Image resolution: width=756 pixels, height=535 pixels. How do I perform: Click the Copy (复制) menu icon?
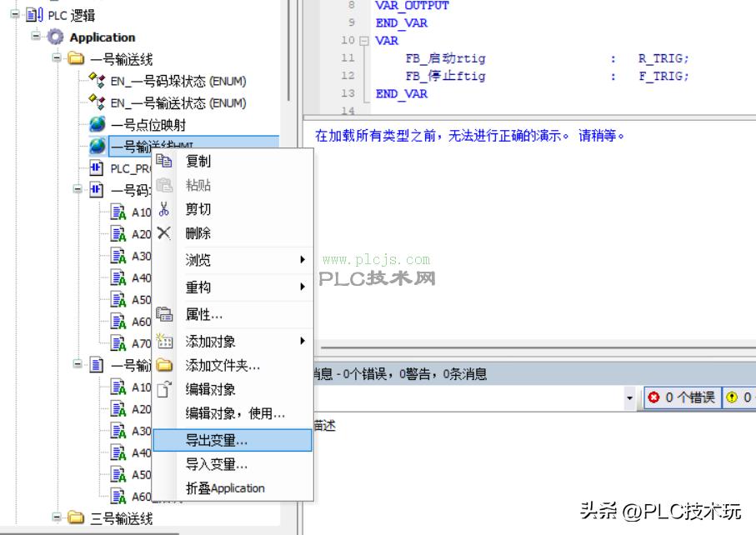tap(164, 161)
